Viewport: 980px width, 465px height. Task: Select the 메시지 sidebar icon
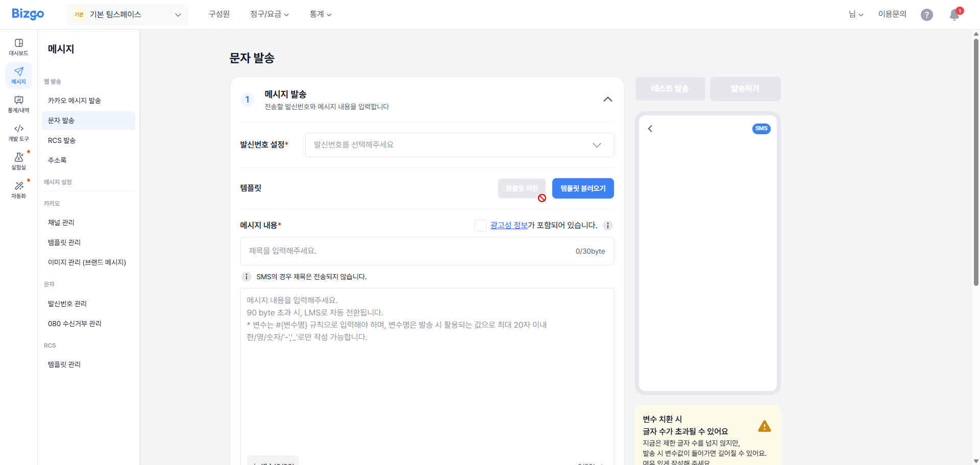point(18,75)
